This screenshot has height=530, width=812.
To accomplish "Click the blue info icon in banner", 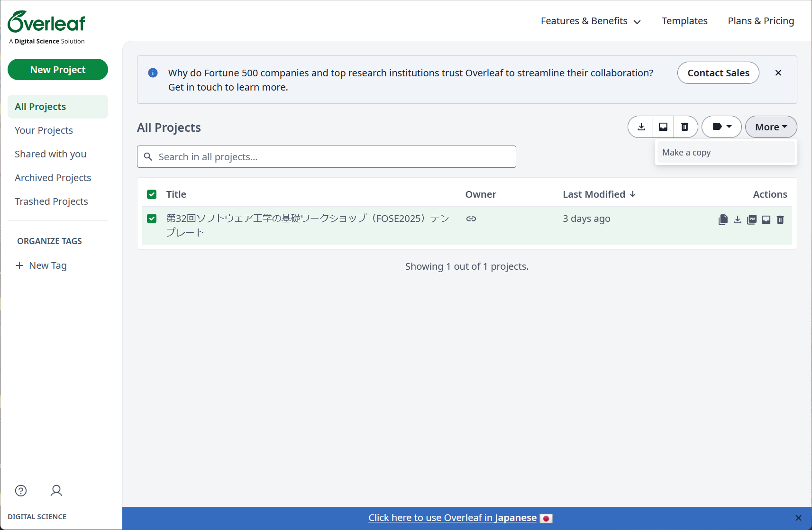I will click(153, 73).
